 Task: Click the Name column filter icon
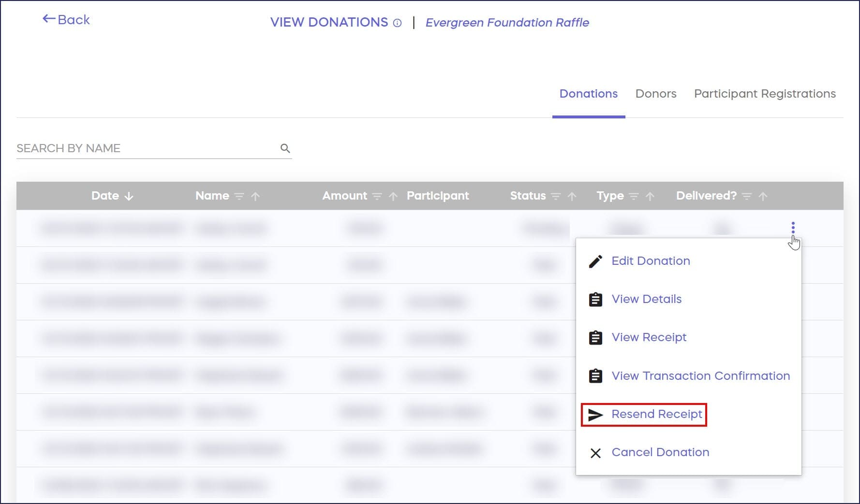[x=239, y=196]
